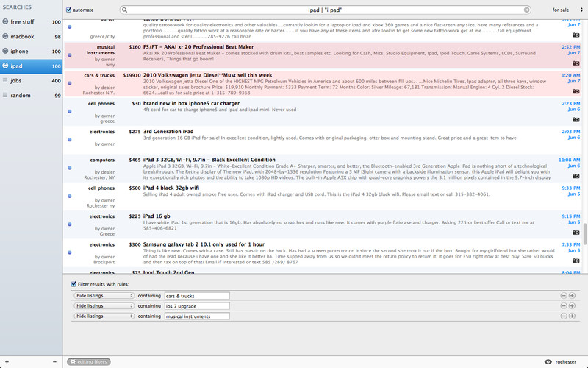Click the unread dot on the iPad 3 32GB listing
This screenshot has height=368, width=588.
pyautogui.click(x=69, y=168)
